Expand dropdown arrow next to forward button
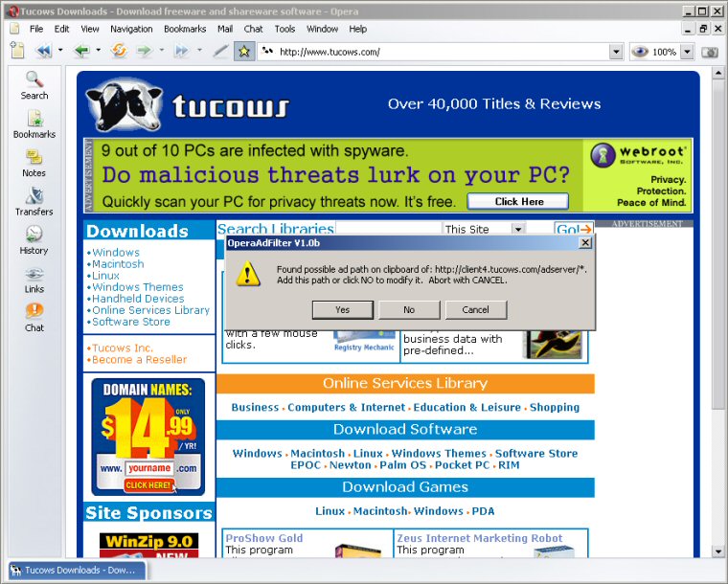The height and width of the screenshot is (584, 728). [162, 50]
